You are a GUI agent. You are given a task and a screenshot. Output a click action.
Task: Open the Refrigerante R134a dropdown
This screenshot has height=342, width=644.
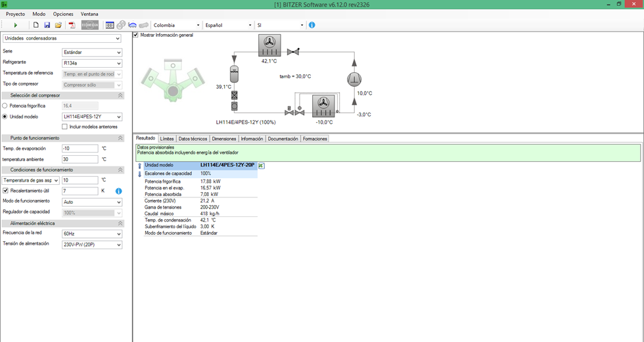[x=92, y=63]
